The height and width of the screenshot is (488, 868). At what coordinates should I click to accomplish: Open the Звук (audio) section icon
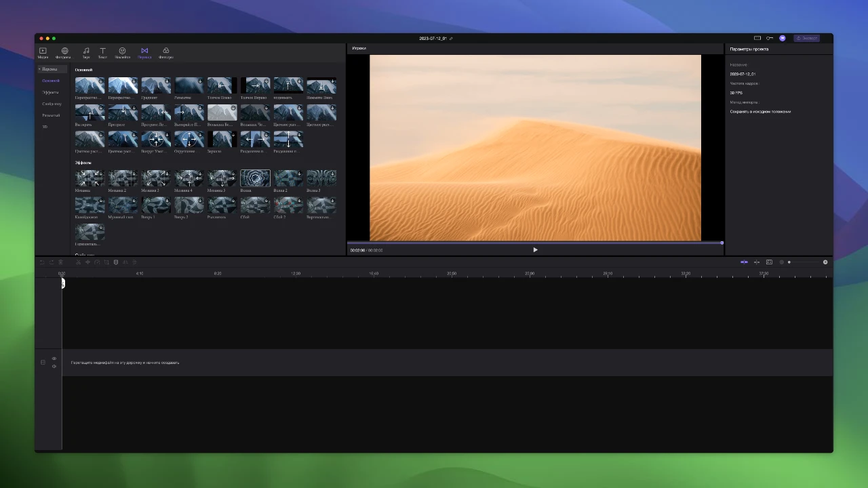tap(86, 52)
